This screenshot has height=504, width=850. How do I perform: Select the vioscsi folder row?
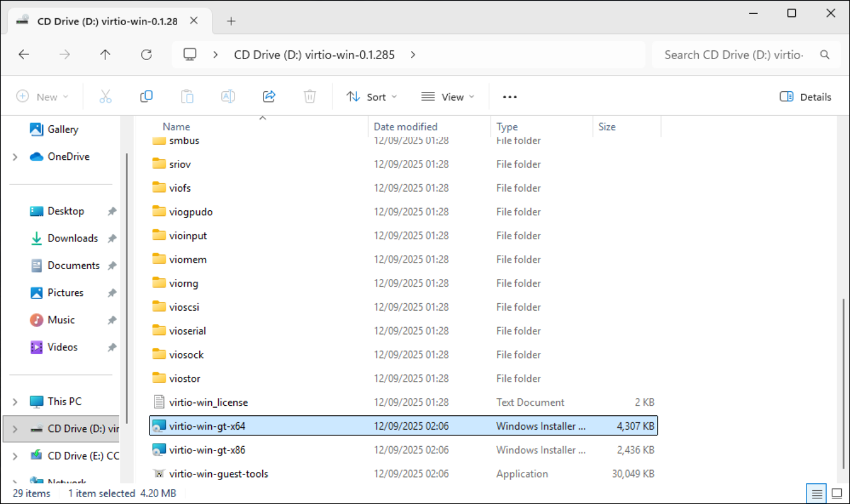point(404,307)
